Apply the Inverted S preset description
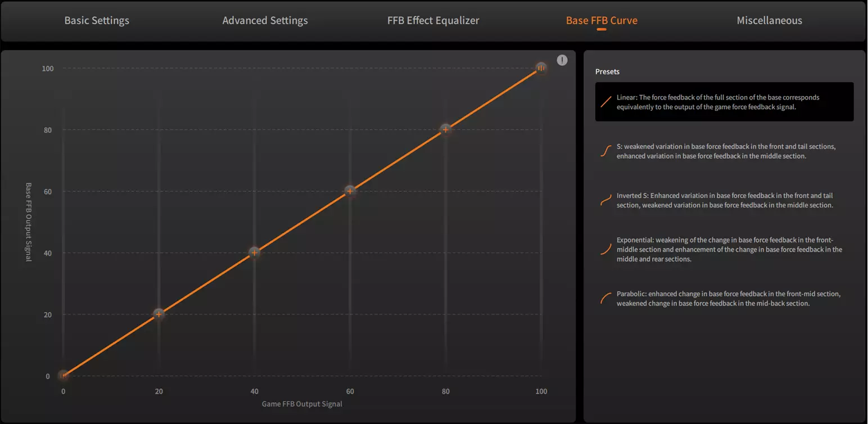Viewport: 868px width, 424px height. point(725,200)
